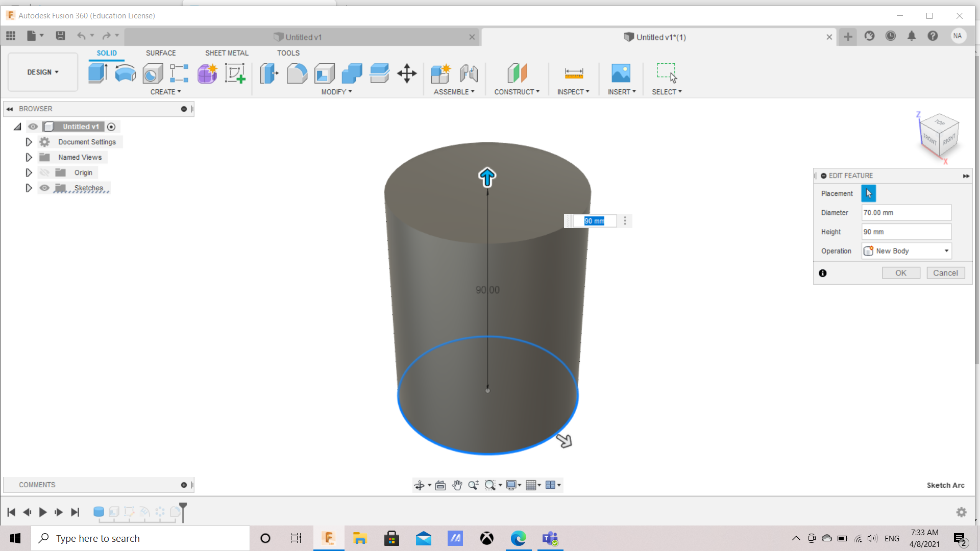The width and height of the screenshot is (980, 551).
Task: Click the Offset Plane construct icon
Action: click(517, 73)
